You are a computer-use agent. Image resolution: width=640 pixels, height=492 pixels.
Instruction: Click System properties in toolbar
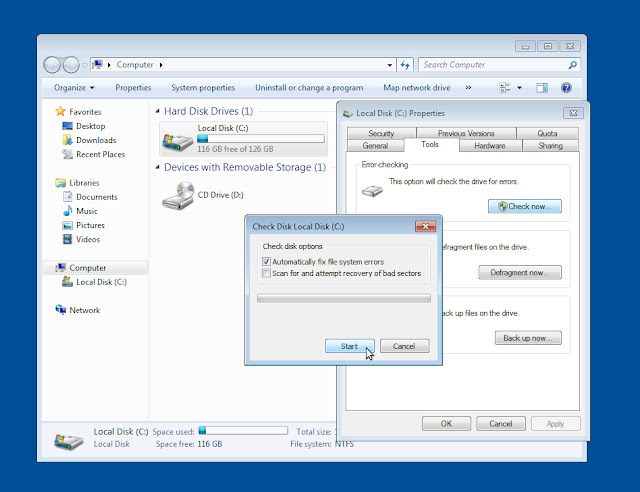[203, 88]
